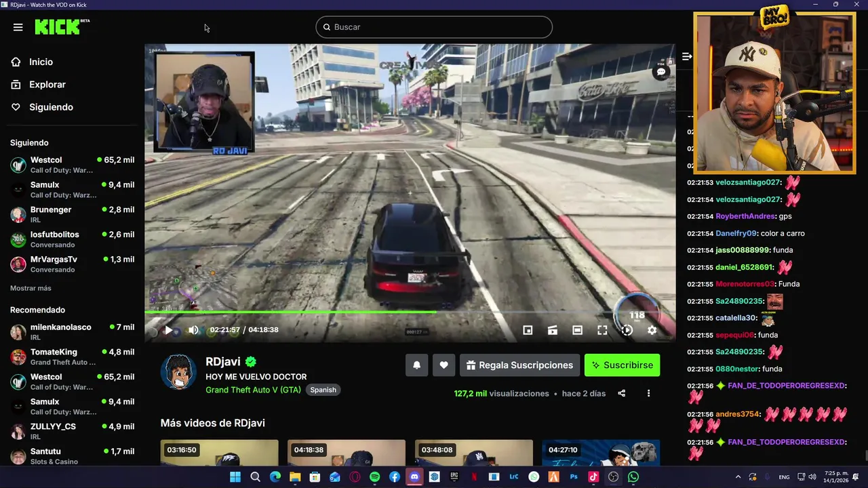
Task: Open Photoshop from taskbar
Action: (574, 477)
